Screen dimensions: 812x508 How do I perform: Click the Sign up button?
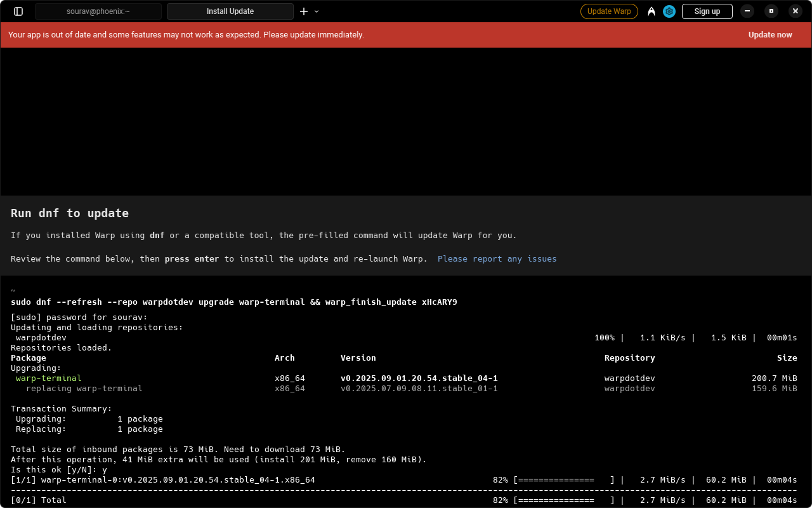point(707,11)
